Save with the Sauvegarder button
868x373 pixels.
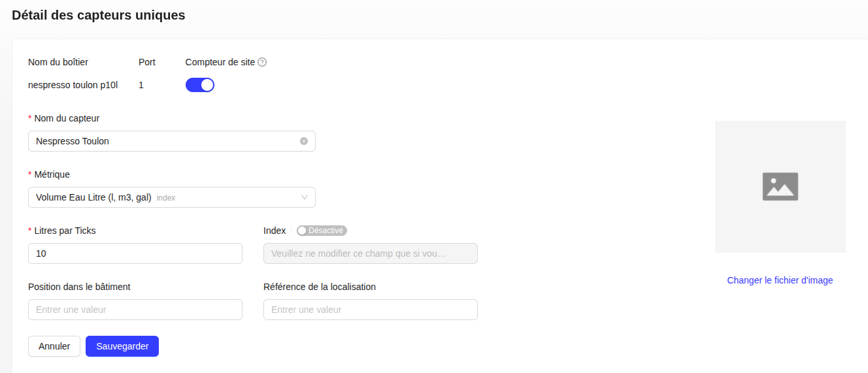122,346
